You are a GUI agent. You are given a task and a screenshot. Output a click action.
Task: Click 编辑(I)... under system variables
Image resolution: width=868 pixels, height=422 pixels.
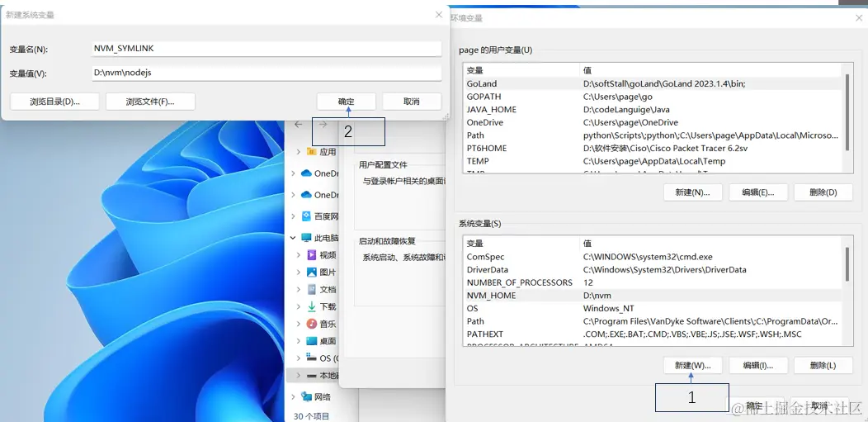pos(757,366)
